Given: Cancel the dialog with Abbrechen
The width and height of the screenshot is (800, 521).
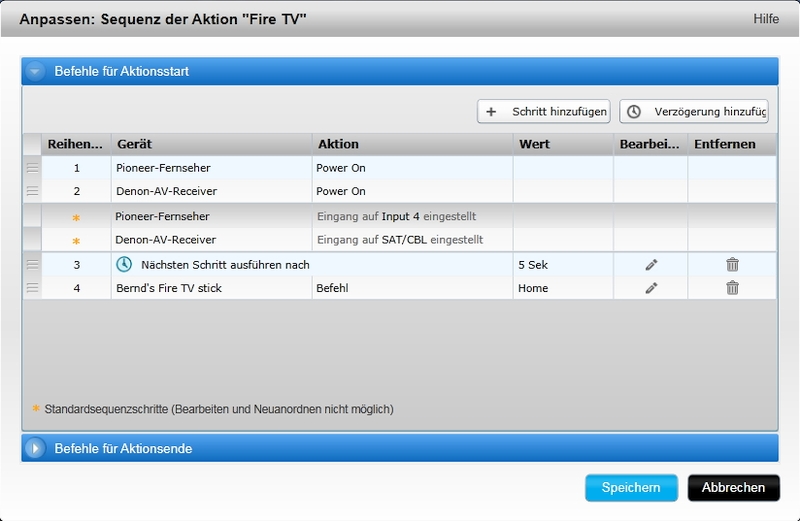Looking at the screenshot, I should pyautogui.click(x=733, y=488).
